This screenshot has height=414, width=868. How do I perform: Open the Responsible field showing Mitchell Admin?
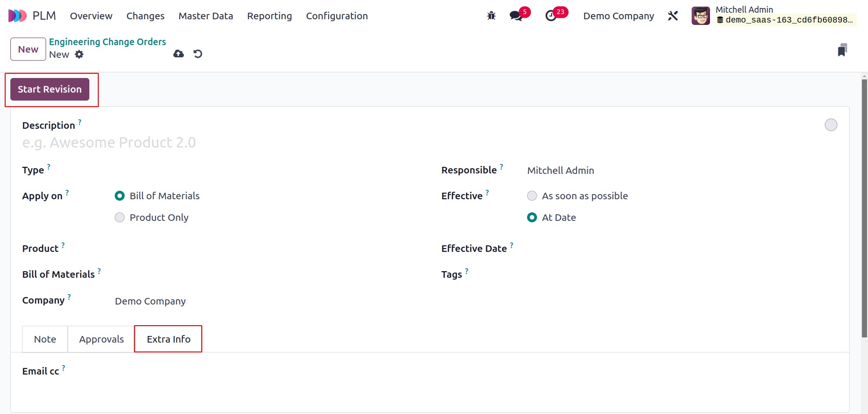point(682,171)
